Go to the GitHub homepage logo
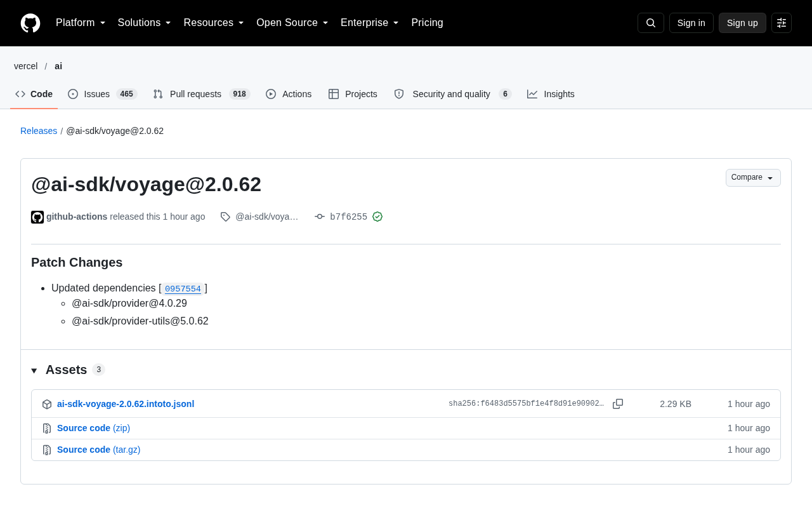 30,23
